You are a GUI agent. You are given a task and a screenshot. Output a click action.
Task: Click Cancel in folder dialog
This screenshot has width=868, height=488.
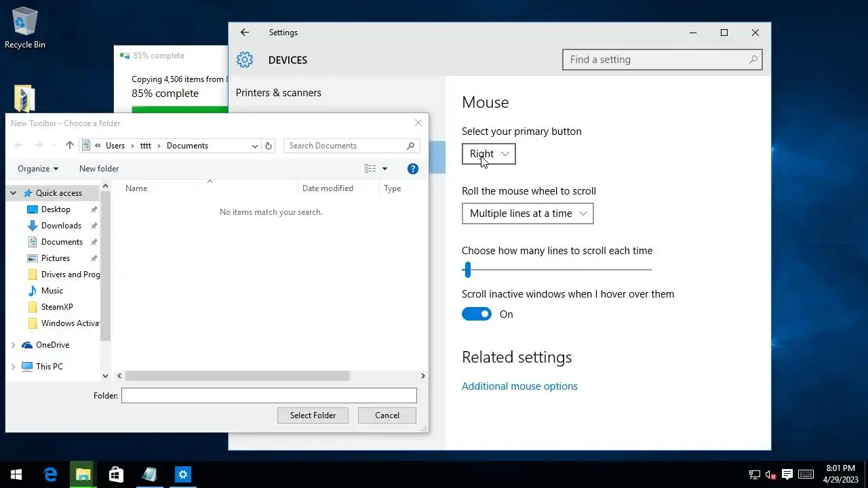click(x=387, y=415)
